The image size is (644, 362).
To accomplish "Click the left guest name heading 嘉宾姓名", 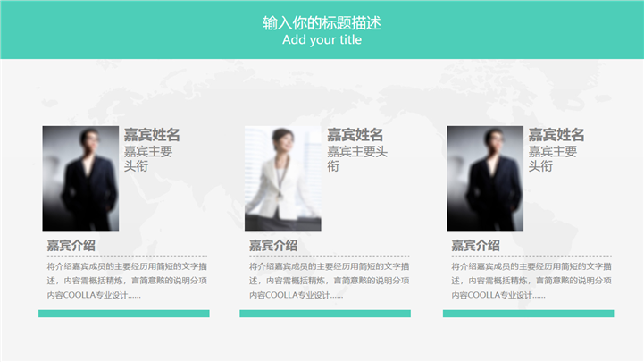I will coord(152,135).
